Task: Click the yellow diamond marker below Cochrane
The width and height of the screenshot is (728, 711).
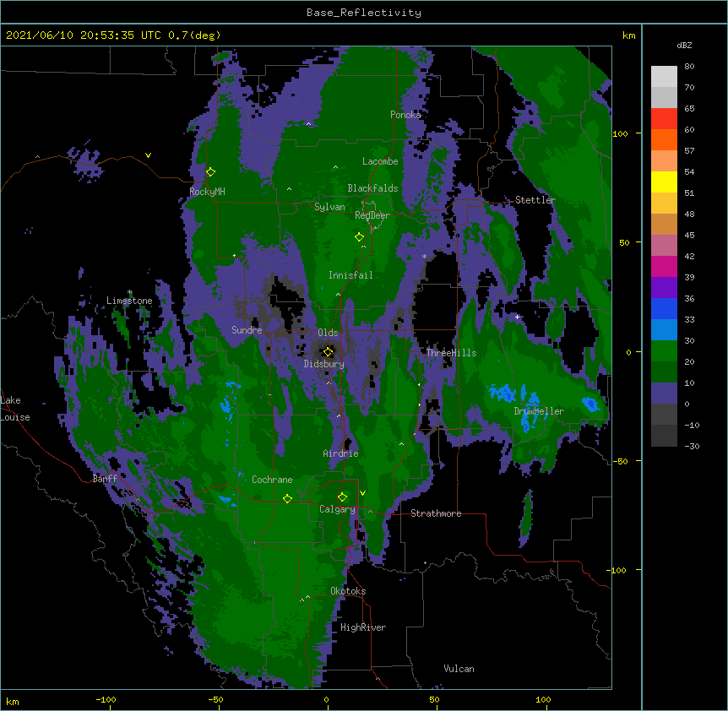Action: point(287,498)
